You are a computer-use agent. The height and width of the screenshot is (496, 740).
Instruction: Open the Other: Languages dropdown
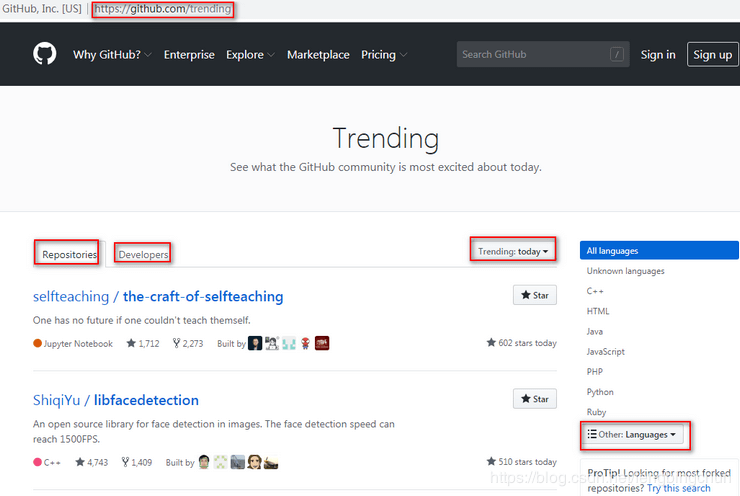pos(632,434)
